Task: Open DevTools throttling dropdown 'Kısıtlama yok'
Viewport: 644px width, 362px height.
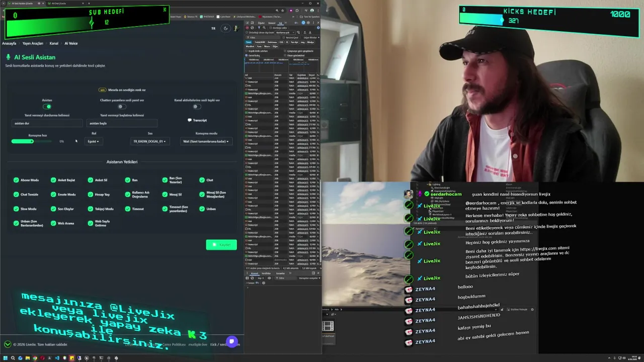Action: [285, 33]
